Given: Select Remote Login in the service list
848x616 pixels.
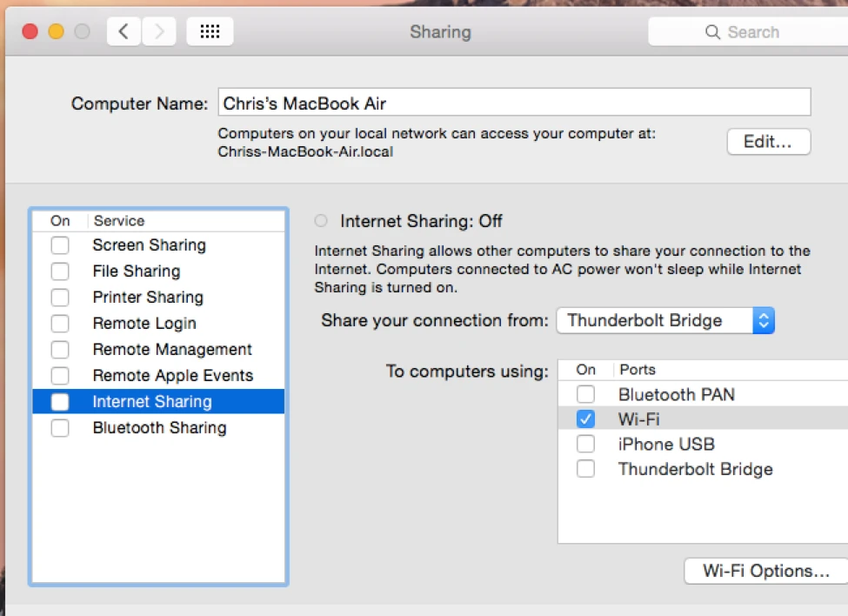Looking at the screenshot, I should click(x=144, y=324).
